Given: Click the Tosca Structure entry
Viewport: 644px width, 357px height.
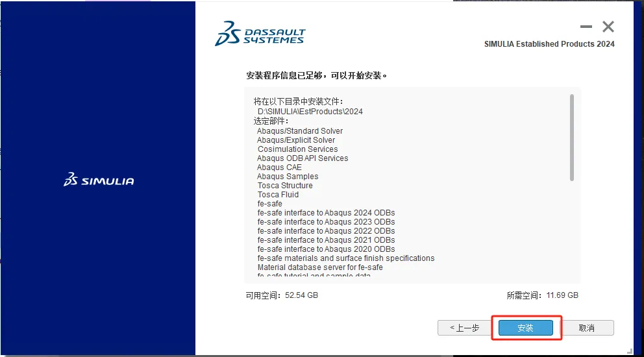Looking at the screenshot, I should point(285,185).
